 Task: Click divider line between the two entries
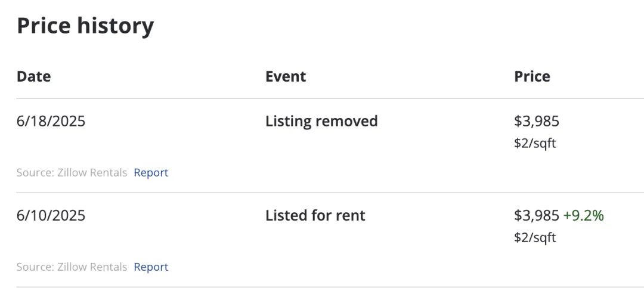tap(330, 193)
